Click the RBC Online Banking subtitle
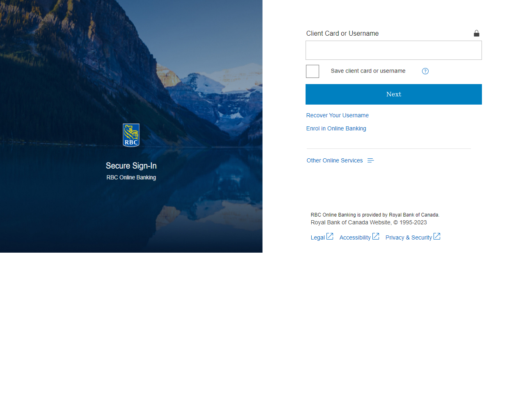Screen dimensions: 525x420 [x=131, y=178]
